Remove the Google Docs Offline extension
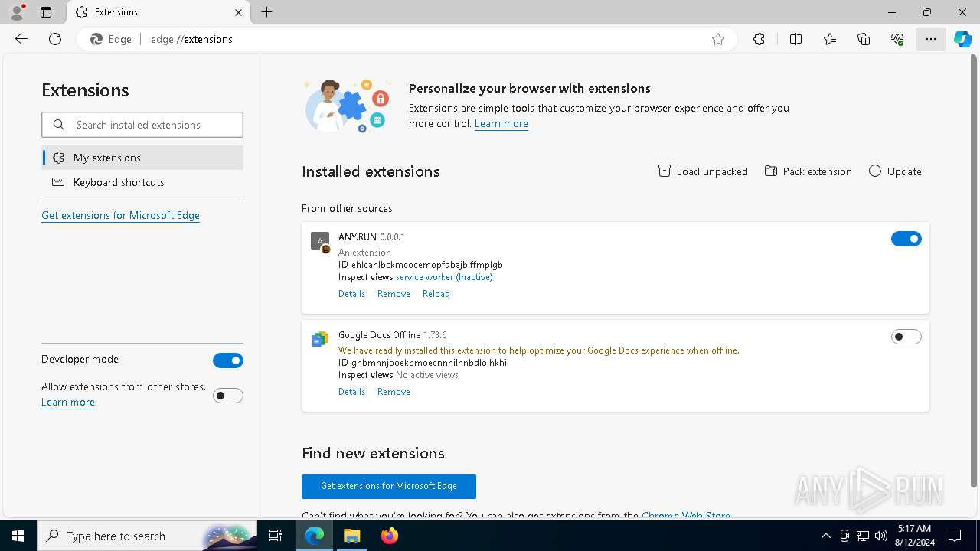This screenshot has height=551, width=980. point(394,392)
